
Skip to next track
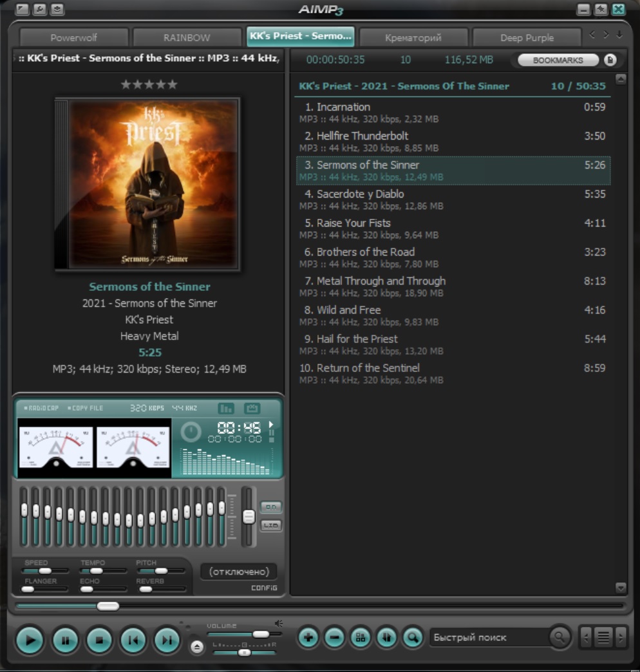tap(166, 640)
